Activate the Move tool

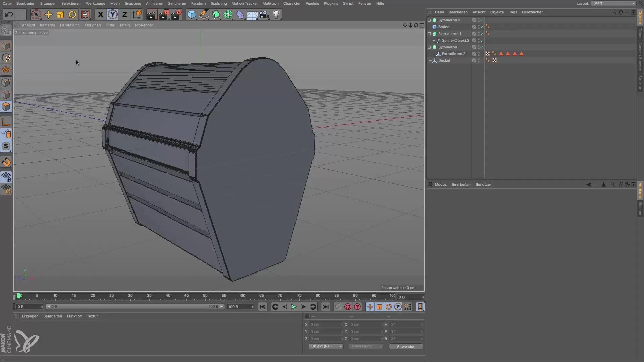pyautogui.click(x=48, y=14)
